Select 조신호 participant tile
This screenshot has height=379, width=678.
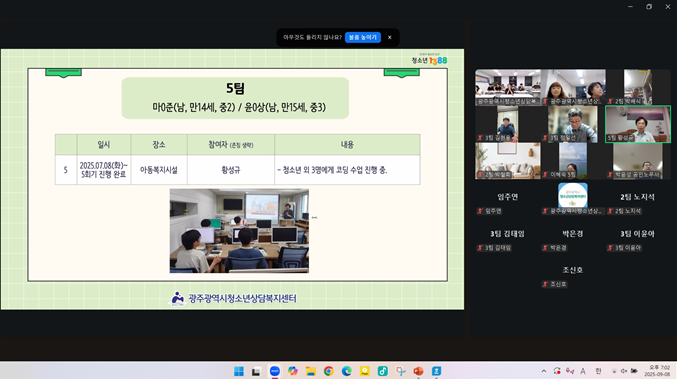(572, 276)
